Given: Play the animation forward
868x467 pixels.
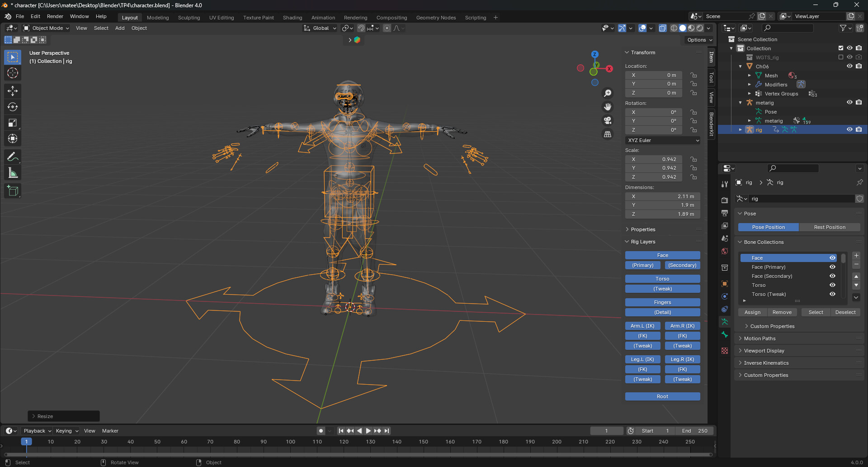Looking at the screenshot, I should 368,431.
